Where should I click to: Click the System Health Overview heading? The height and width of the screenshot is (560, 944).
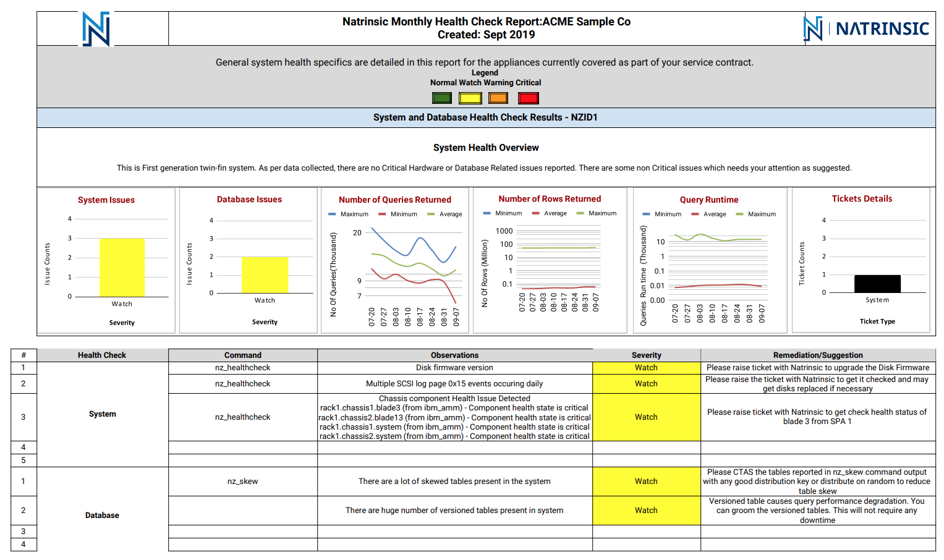pos(486,148)
